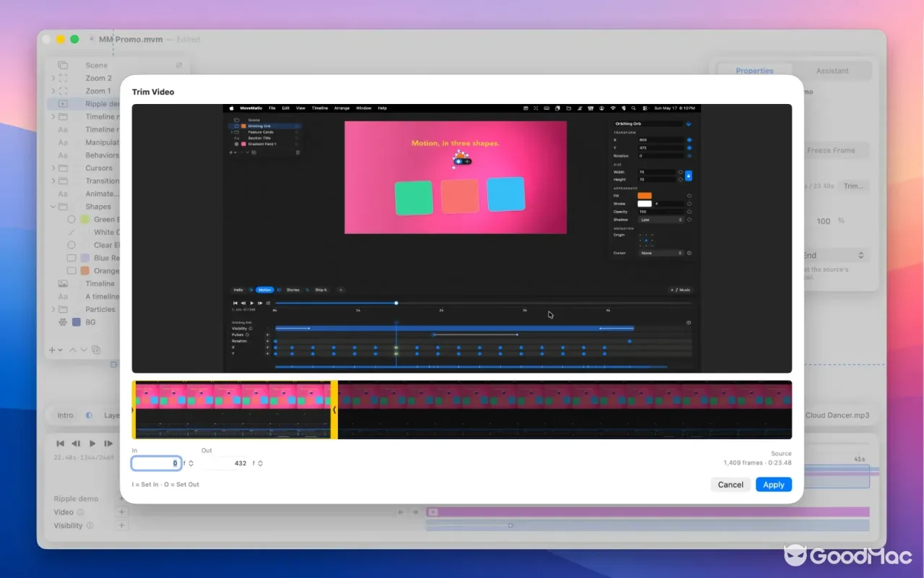The height and width of the screenshot is (578, 924).
Task: Click the Ripple demo video layer icon
Action: coord(63,104)
